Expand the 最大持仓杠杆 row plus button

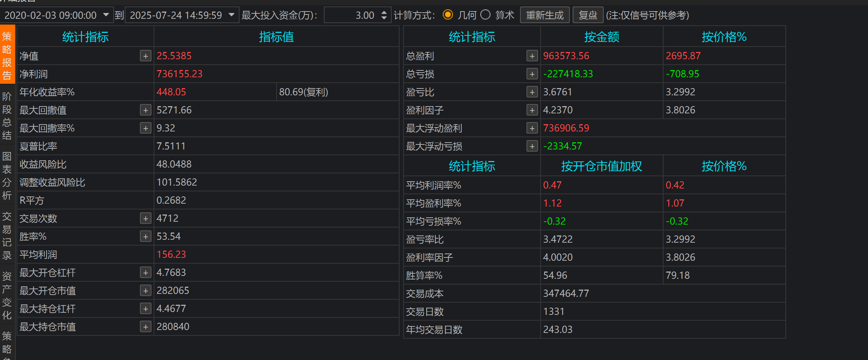point(146,309)
